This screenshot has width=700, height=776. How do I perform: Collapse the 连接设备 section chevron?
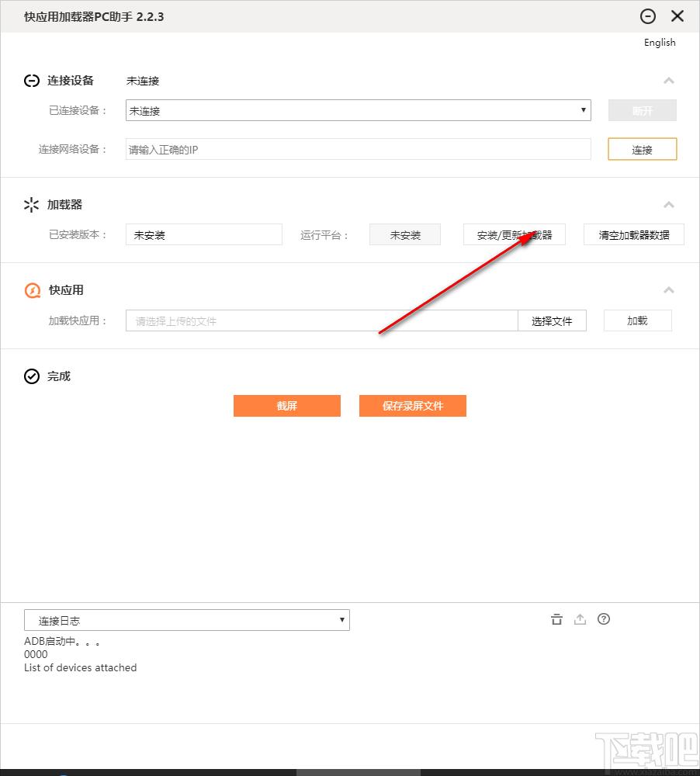pos(669,81)
